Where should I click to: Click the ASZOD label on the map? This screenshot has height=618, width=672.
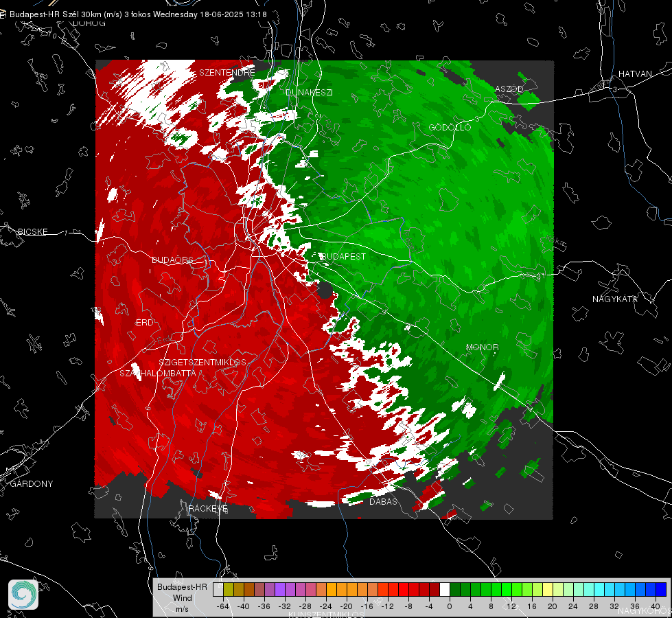509,89
